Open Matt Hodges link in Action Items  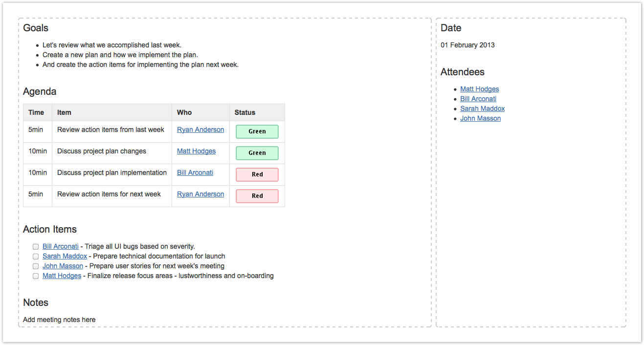tap(62, 276)
